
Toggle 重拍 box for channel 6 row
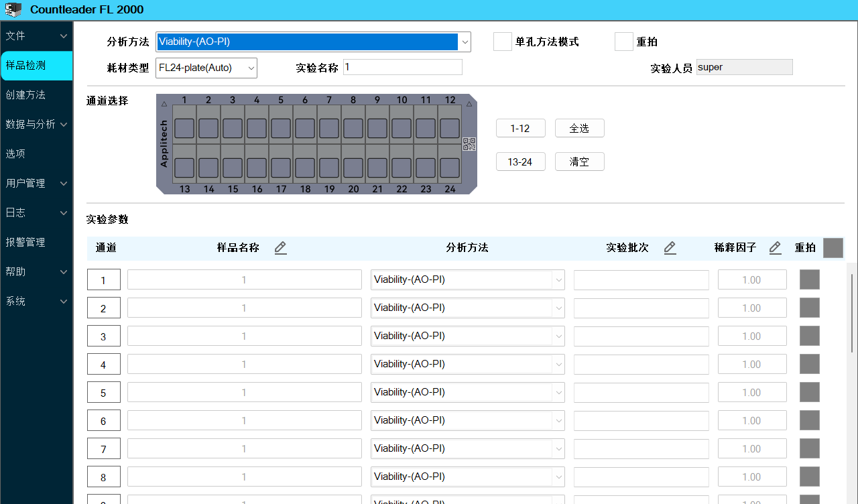810,420
